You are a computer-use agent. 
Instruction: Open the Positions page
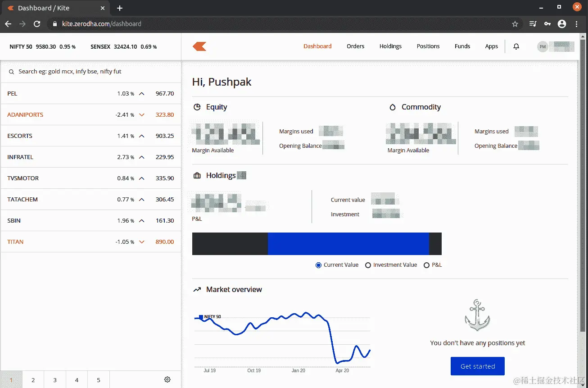(428, 46)
